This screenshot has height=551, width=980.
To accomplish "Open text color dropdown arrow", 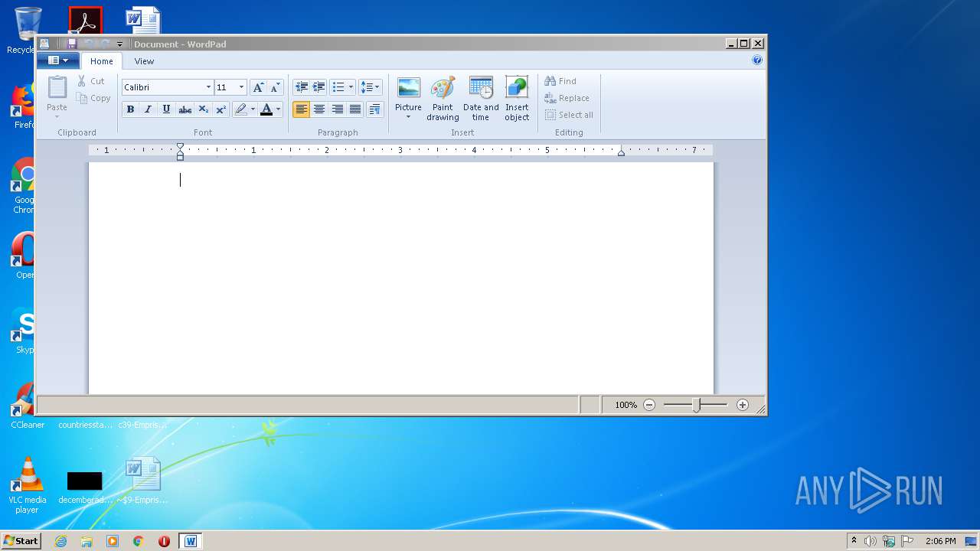I will pyautogui.click(x=278, y=109).
